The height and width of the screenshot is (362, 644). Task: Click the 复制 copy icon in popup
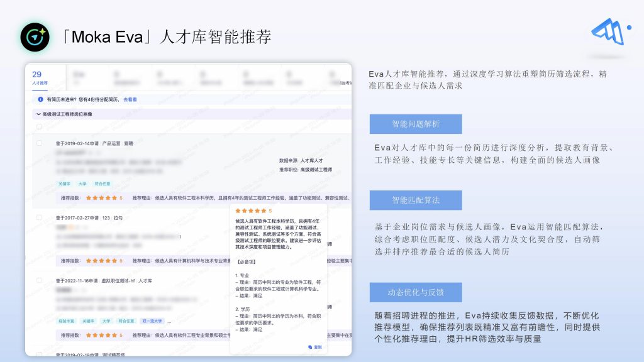tap(310, 347)
